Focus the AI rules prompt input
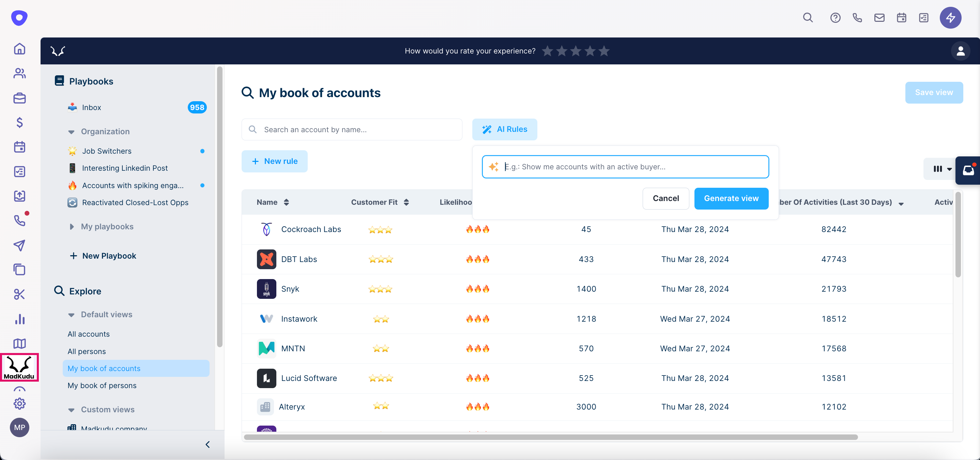The width and height of the screenshot is (980, 460). (x=625, y=167)
